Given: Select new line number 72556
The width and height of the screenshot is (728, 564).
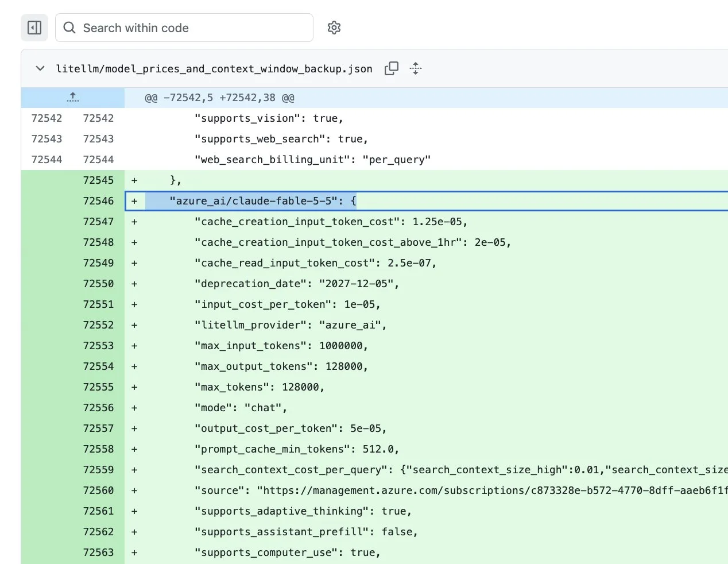Looking at the screenshot, I should [x=98, y=408].
